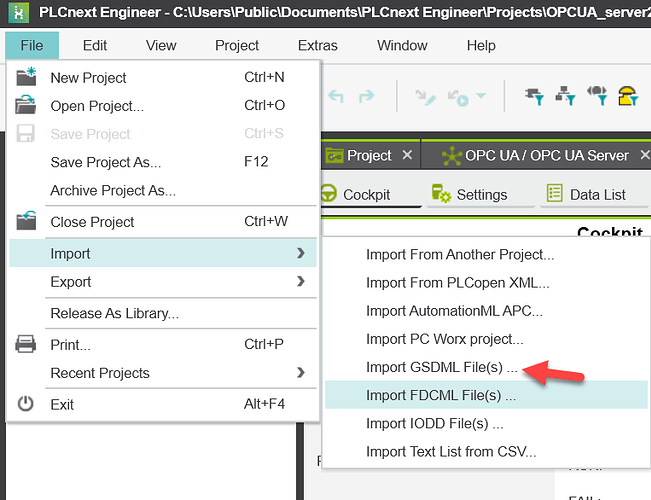Click the New Project folder icon
Viewport: 651px width, 500px height.
coord(26,77)
